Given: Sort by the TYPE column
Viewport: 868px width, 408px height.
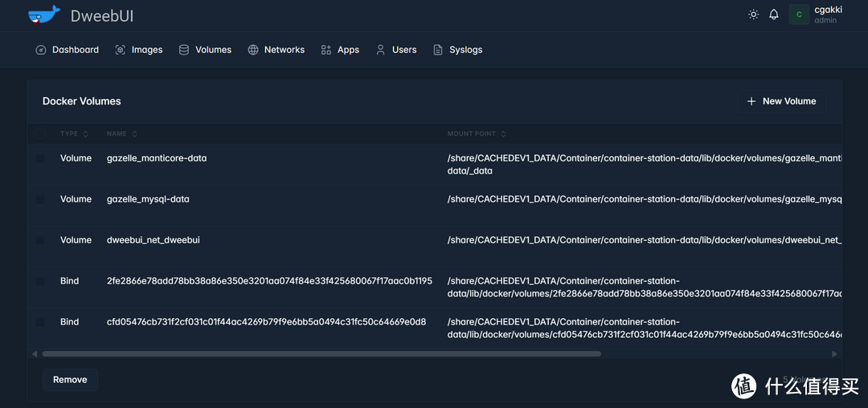Looking at the screenshot, I should [x=74, y=134].
